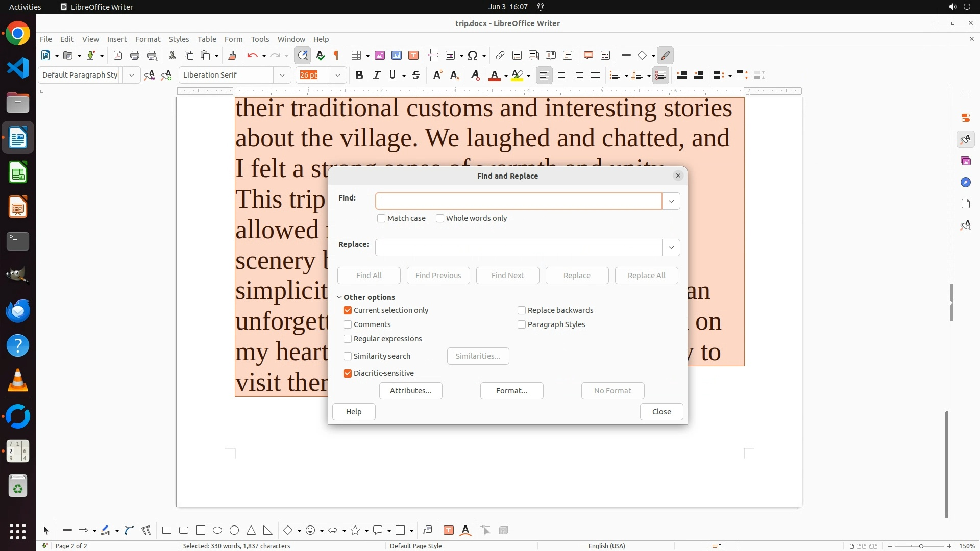
Task: Enable the Match case checkbox
Action: [x=381, y=218]
